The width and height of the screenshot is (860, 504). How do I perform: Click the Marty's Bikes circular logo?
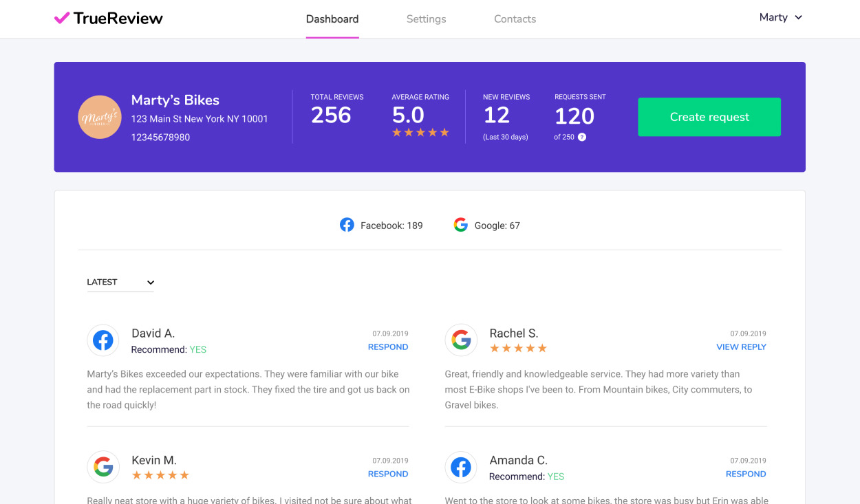[x=100, y=117]
